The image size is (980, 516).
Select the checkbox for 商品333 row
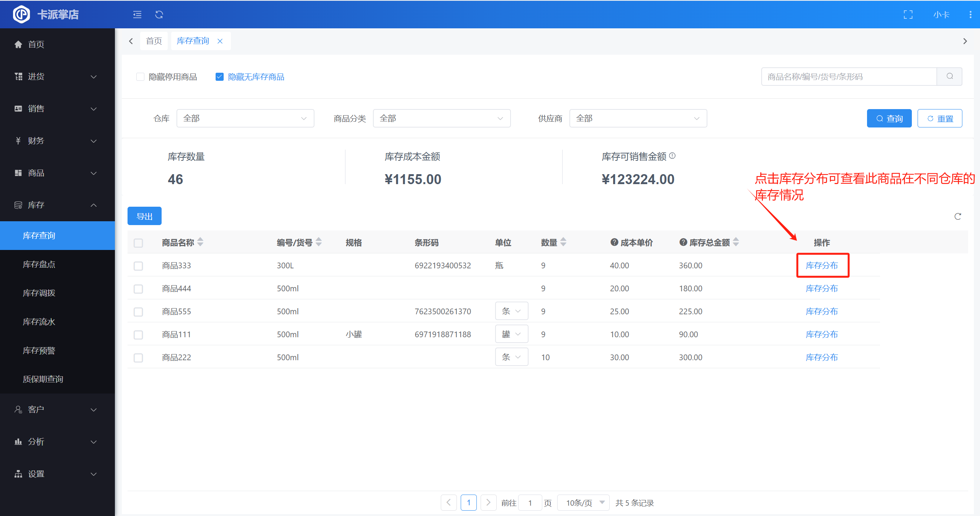(x=138, y=266)
